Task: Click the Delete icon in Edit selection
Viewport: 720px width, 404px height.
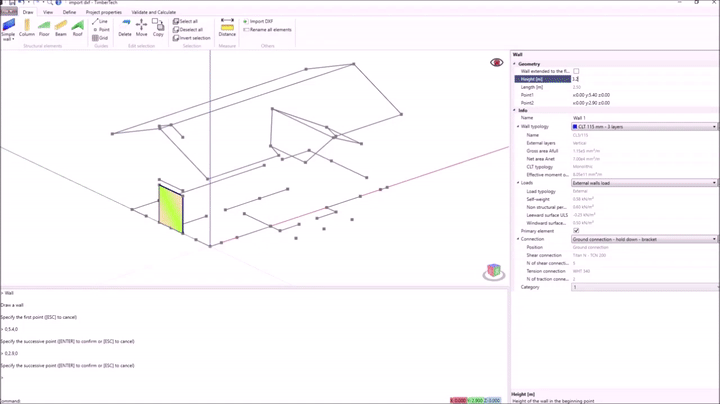Action: tap(125, 27)
